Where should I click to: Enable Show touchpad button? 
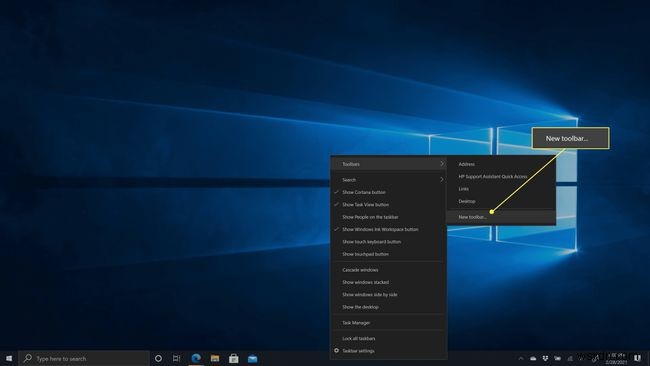(388, 254)
